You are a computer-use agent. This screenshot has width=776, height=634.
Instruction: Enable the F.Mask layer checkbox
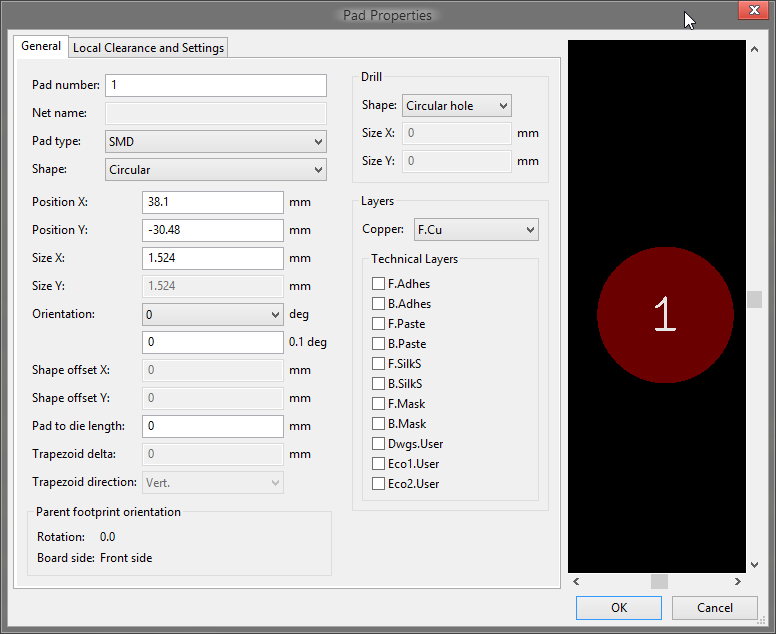click(378, 403)
